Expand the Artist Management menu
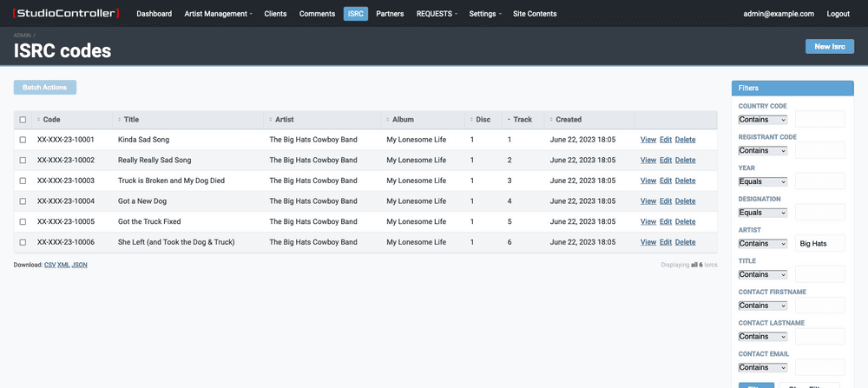This screenshot has height=388, width=868. point(219,14)
